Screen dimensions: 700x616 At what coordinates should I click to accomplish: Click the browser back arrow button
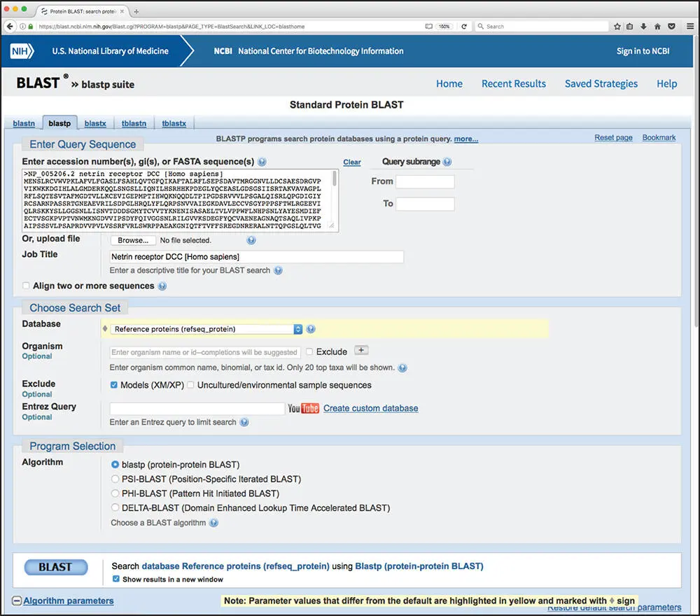point(9,27)
